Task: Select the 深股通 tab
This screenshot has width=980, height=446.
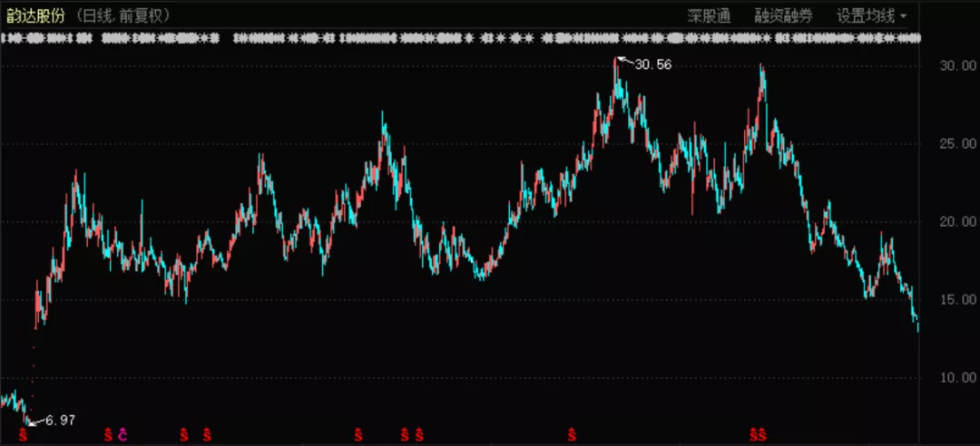Action: (x=709, y=15)
